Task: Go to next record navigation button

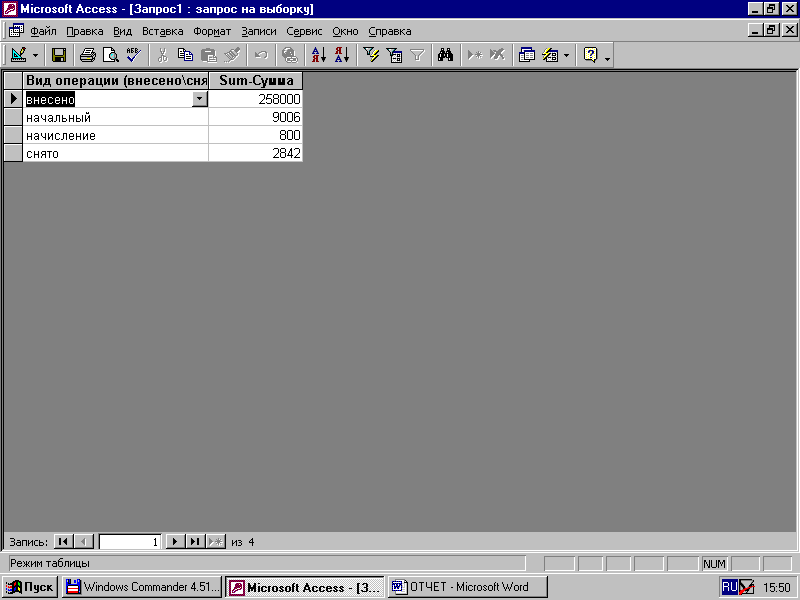Action: [175, 541]
